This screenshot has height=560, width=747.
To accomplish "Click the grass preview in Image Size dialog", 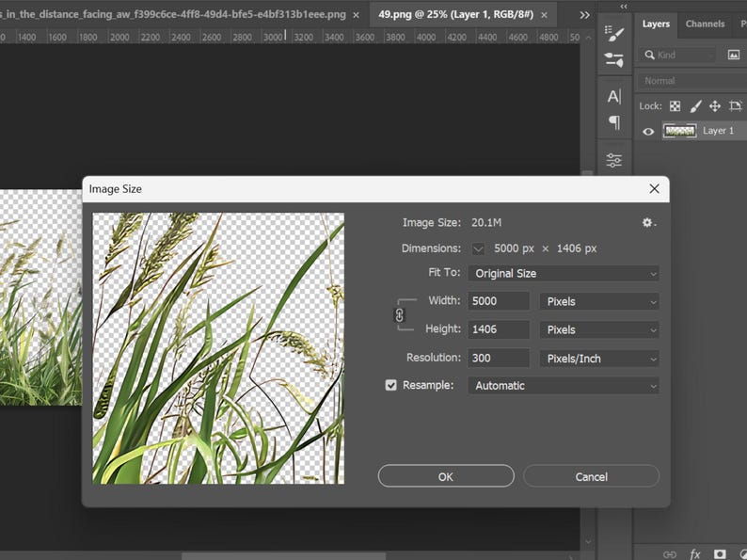I will pos(218,348).
